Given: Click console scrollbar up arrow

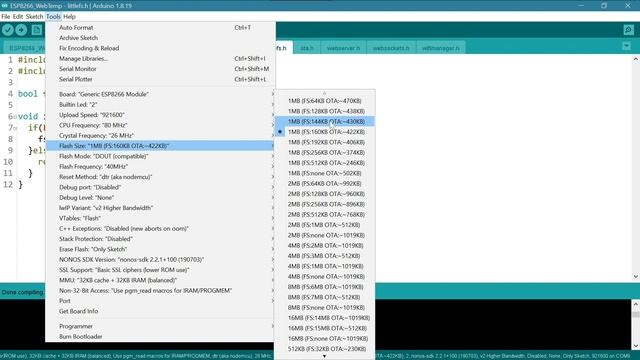Looking at the screenshot, I should tap(636, 304).
